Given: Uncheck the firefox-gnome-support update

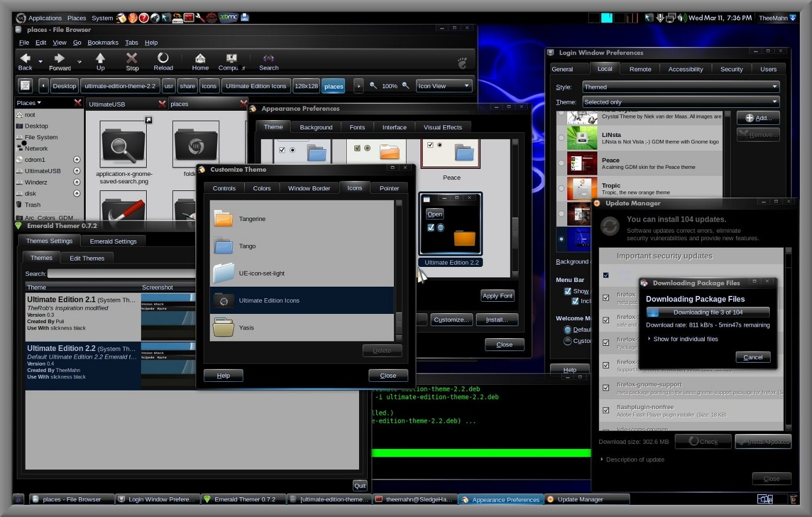Looking at the screenshot, I should point(606,388).
